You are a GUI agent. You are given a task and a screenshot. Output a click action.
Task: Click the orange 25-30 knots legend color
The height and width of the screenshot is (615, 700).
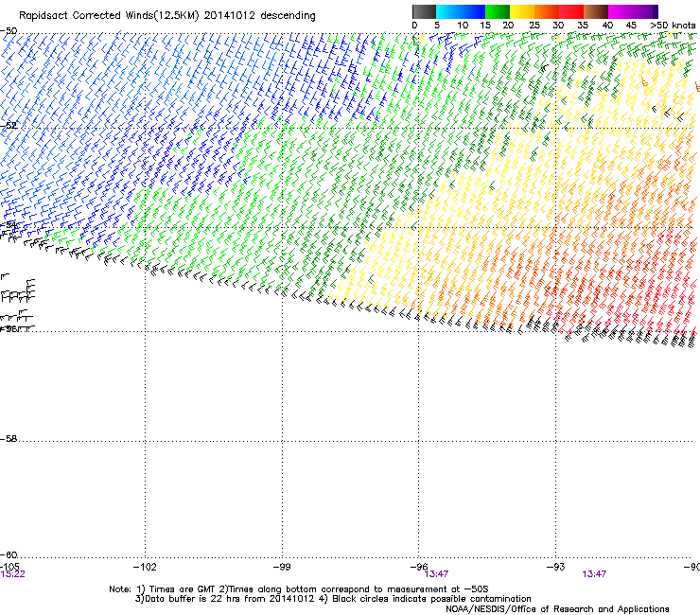pos(547,11)
